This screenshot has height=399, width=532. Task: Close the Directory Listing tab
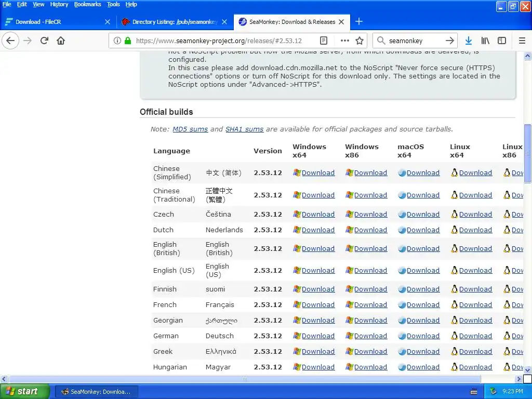click(x=224, y=22)
